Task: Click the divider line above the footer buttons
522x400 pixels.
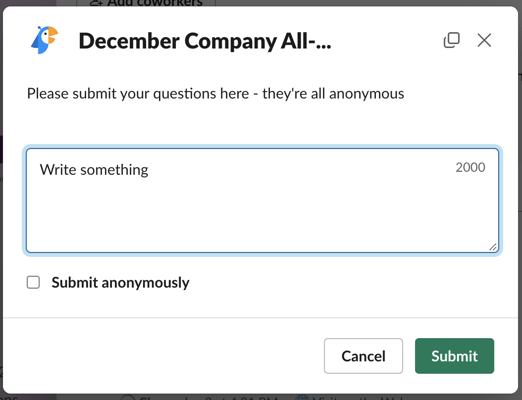Action: [x=261, y=318]
